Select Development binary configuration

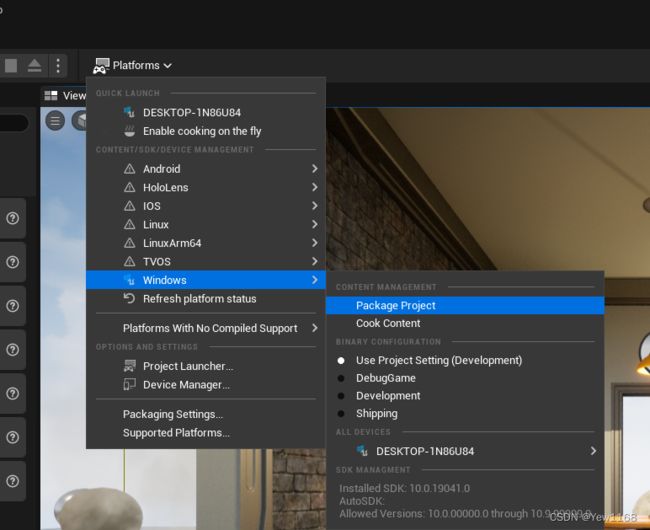tap(465, 396)
